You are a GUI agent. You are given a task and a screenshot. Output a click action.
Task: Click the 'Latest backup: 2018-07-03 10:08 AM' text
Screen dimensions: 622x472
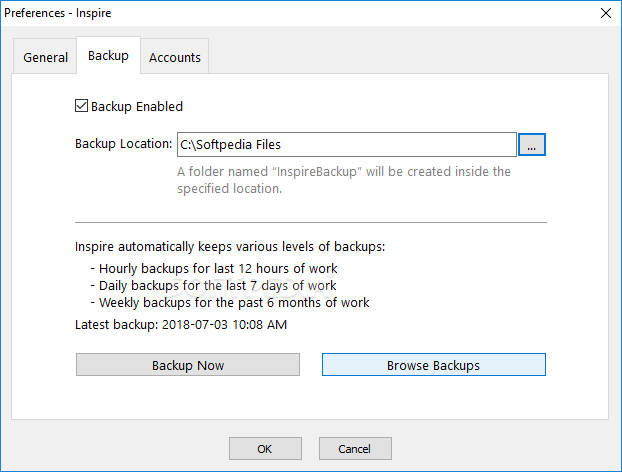pos(181,324)
